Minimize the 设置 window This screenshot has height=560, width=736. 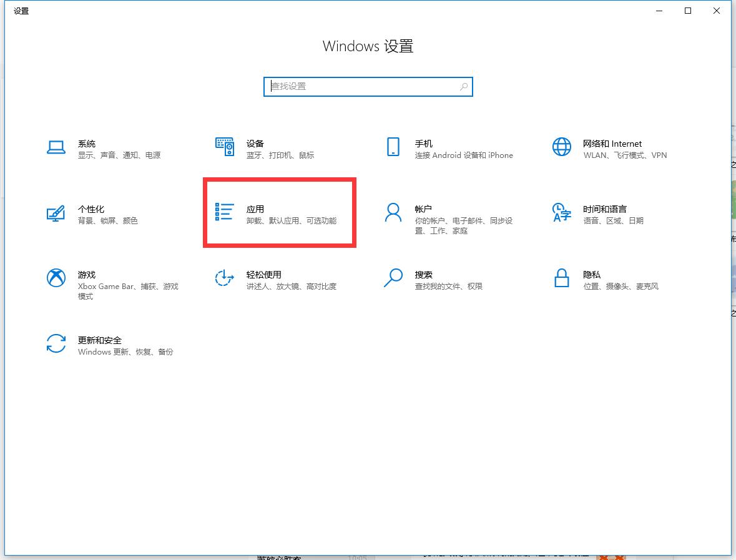[x=659, y=11]
